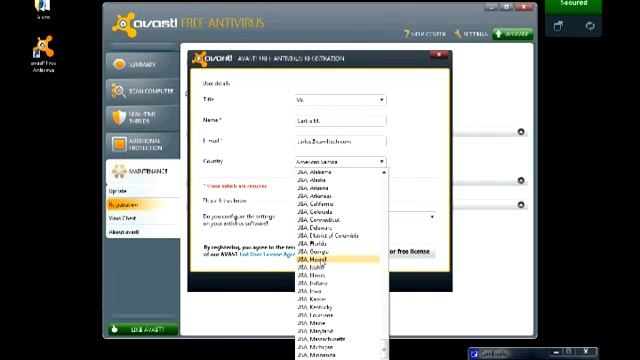
Task: Expand the antivirus settings question dropdown
Action: coord(432,217)
